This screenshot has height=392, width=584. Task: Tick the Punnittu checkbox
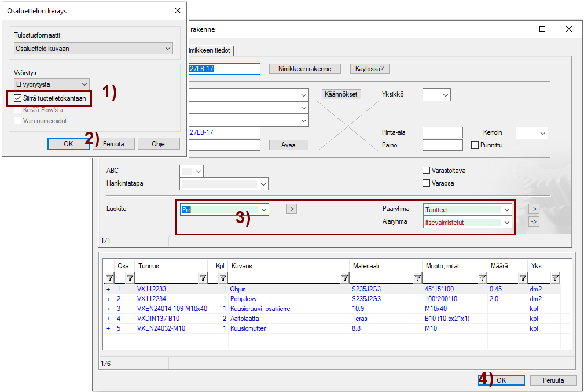pos(475,145)
